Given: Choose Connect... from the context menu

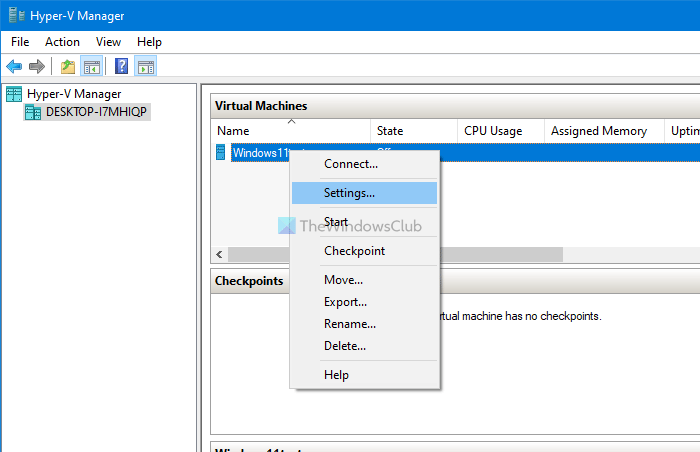Looking at the screenshot, I should click(364, 164).
